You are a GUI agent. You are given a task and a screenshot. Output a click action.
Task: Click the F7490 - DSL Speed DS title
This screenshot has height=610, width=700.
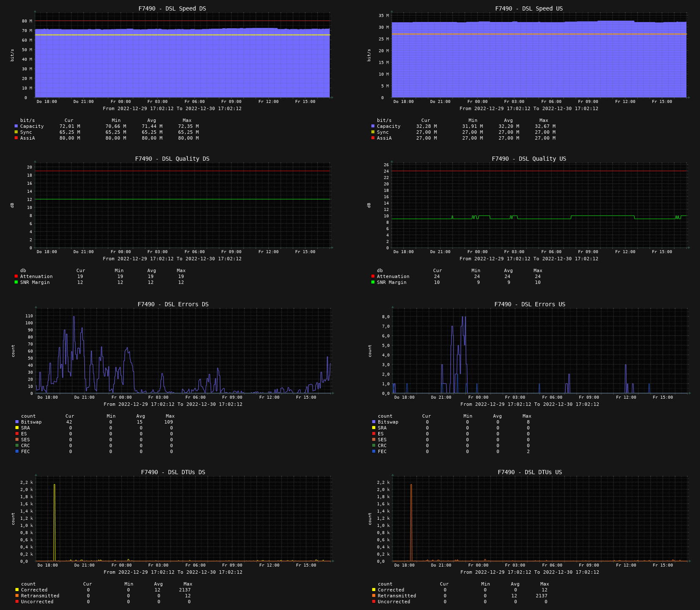pyautogui.click(x=172, y=8)
